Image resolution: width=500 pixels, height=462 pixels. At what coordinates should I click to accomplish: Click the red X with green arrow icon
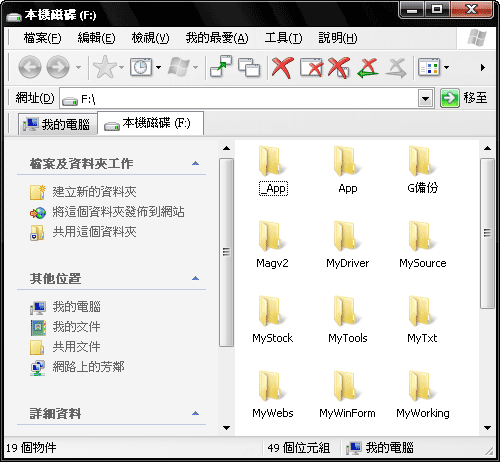[x=368, y=68]
